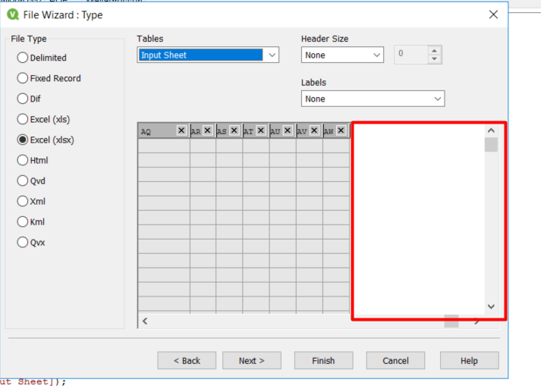
Task: Choose the Excel (xls) file type
Action: tap(43, 119)
